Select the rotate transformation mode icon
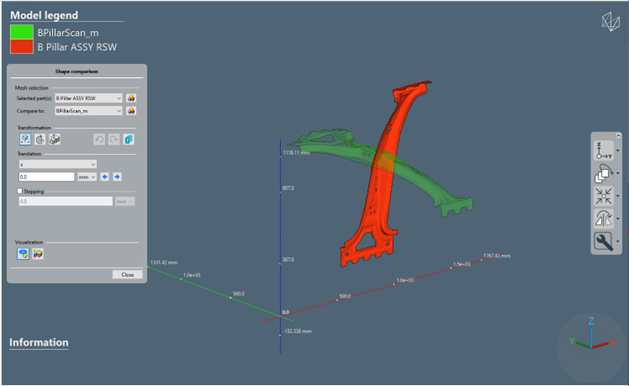 click(x=40, y=139)
